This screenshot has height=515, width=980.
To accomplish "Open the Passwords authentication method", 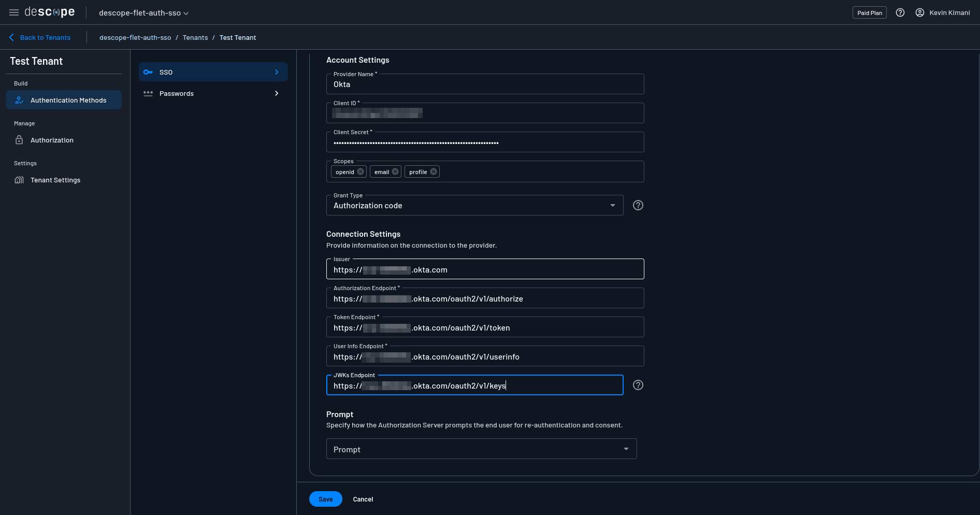I will tap(213, 94).
